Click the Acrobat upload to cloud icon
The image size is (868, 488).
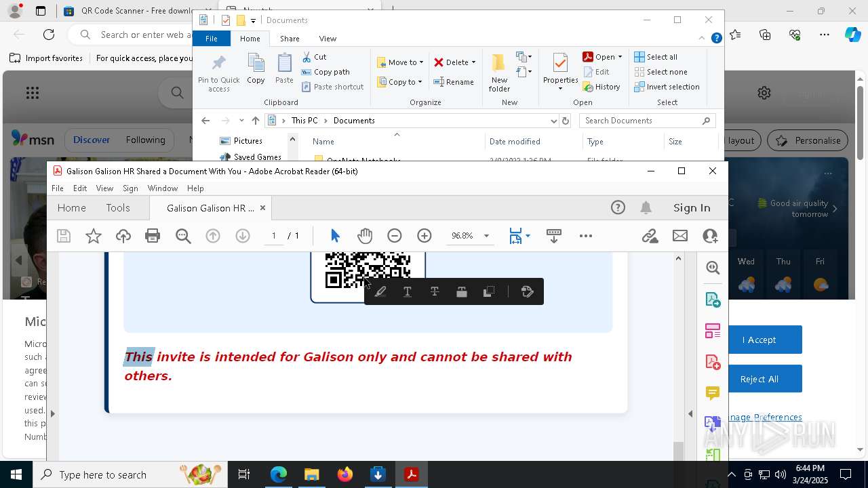click(123, 236)
